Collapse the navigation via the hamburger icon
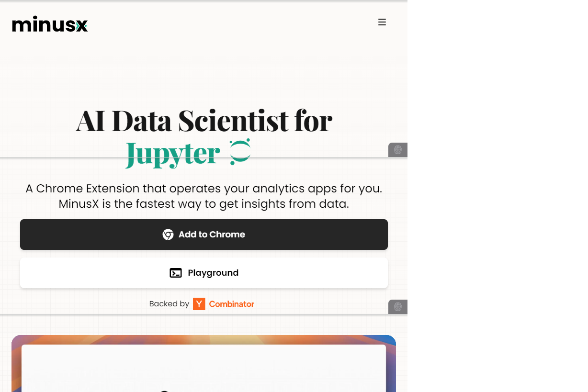This screenshot has width=588, height=392. [x=382, y=22]
